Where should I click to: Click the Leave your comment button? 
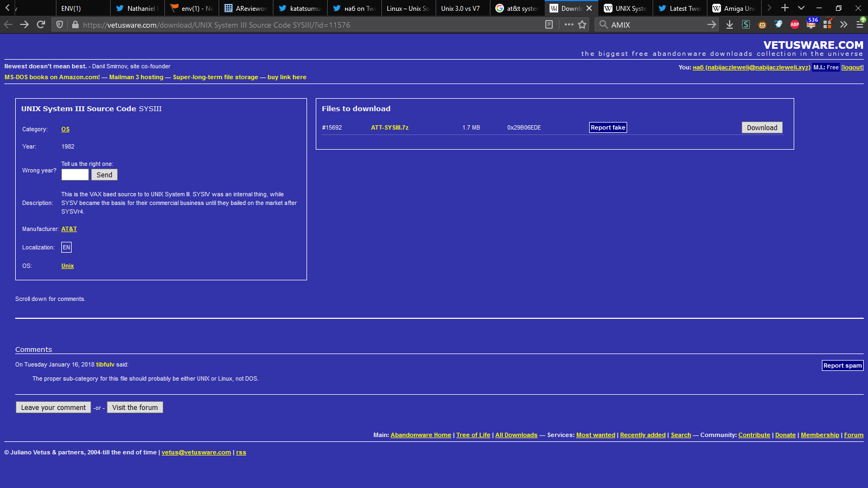[53, 407]
